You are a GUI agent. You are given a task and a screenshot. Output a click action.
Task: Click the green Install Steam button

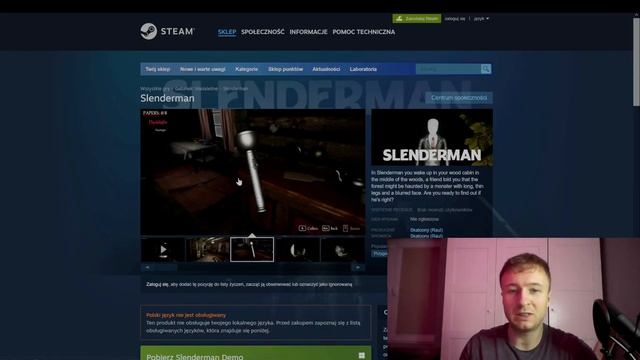416,18
